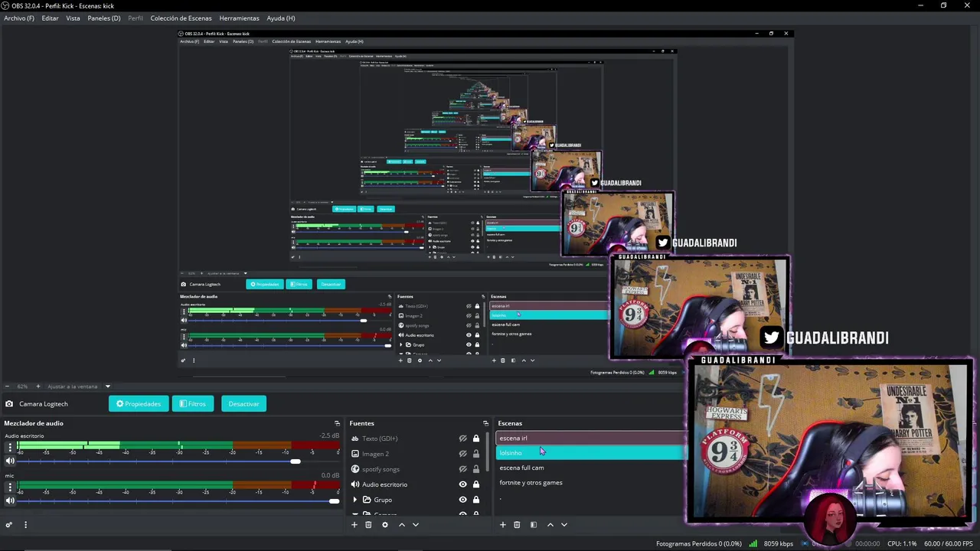Show the Imagen 2 source
This screenshot has width=980, height=551.
[462, 454]
